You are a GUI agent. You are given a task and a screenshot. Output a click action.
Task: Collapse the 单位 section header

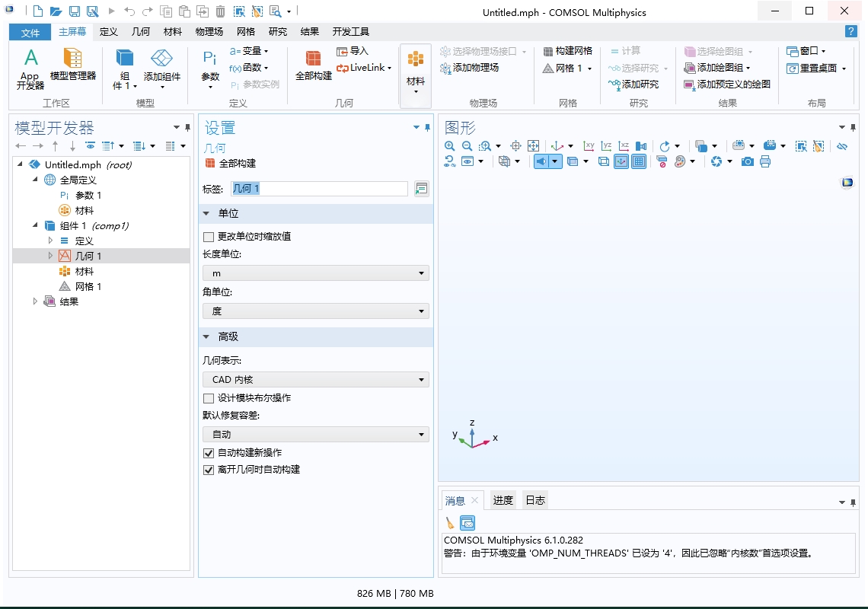[x=315, y=214]
